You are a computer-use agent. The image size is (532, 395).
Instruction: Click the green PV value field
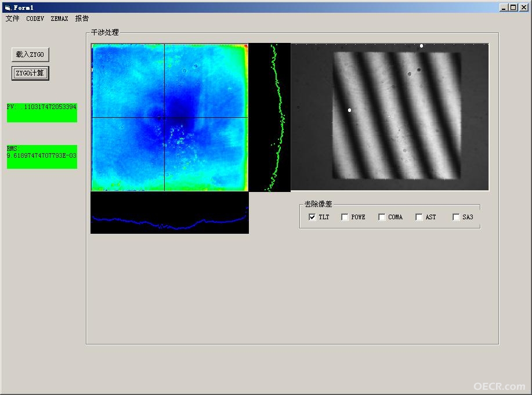click(42, 113)
